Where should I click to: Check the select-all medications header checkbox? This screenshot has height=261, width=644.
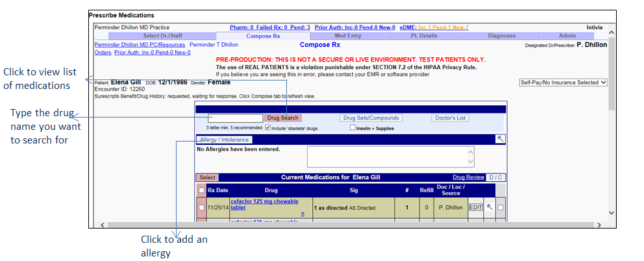tap(201, 190)
